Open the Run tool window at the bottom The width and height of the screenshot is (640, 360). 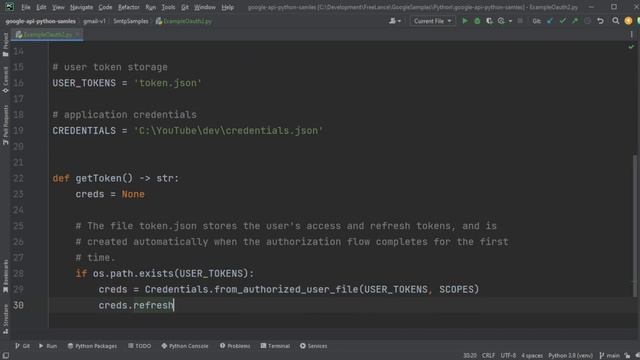coord(48,346)
